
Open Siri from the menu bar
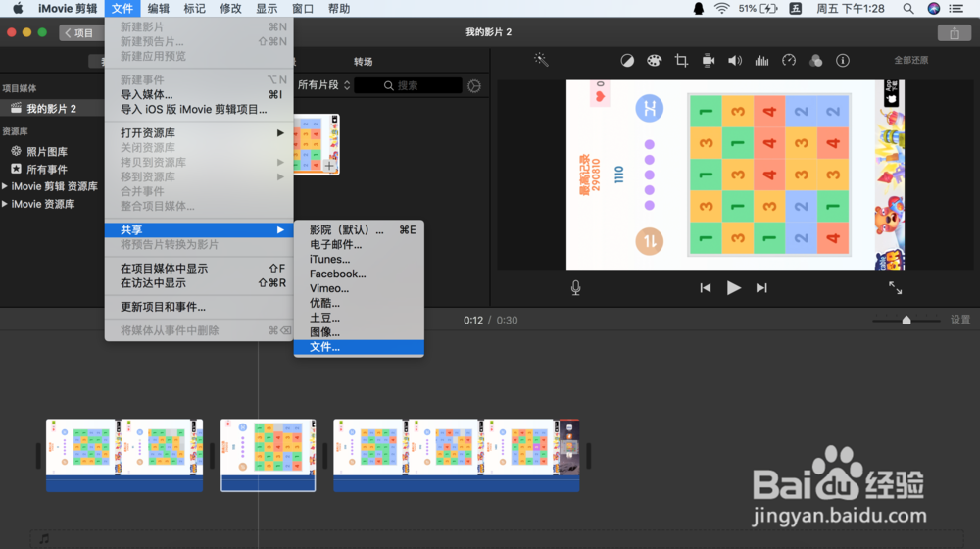pos(933,8)
